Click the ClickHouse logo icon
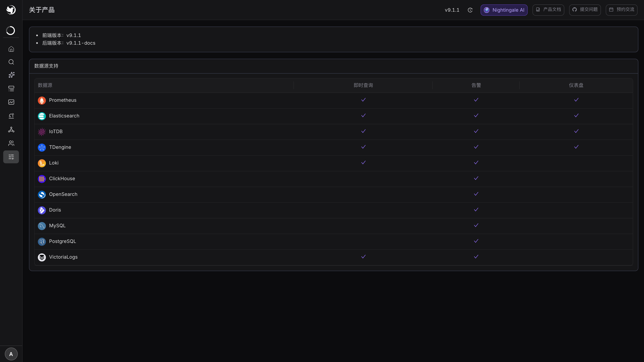Viewport: 644px width, 362px height. [x=42, y=179]
